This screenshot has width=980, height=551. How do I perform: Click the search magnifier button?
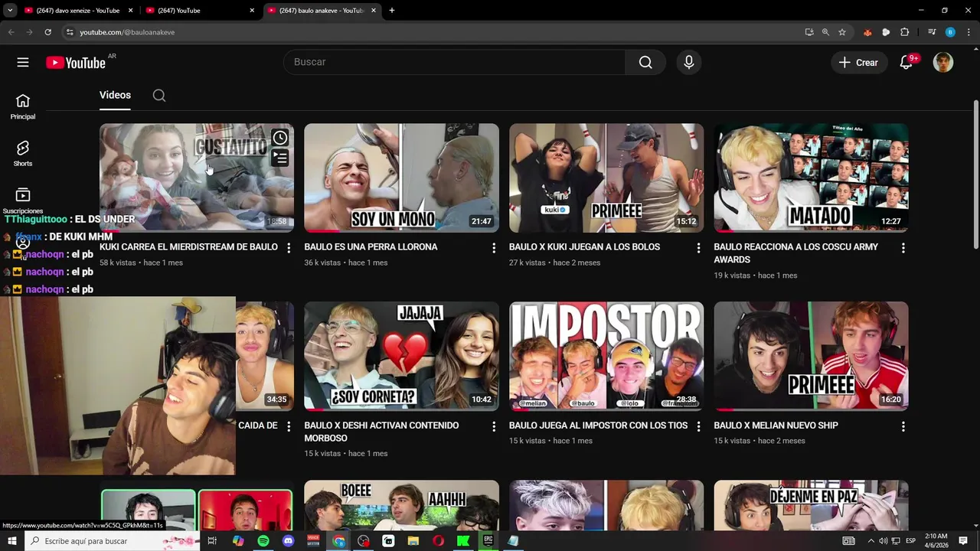645,63
